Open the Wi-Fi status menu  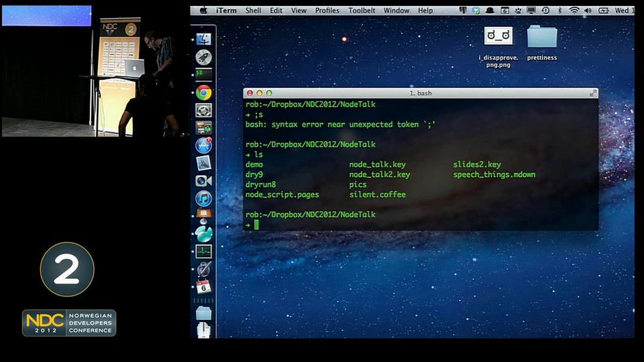click(574, 11)
